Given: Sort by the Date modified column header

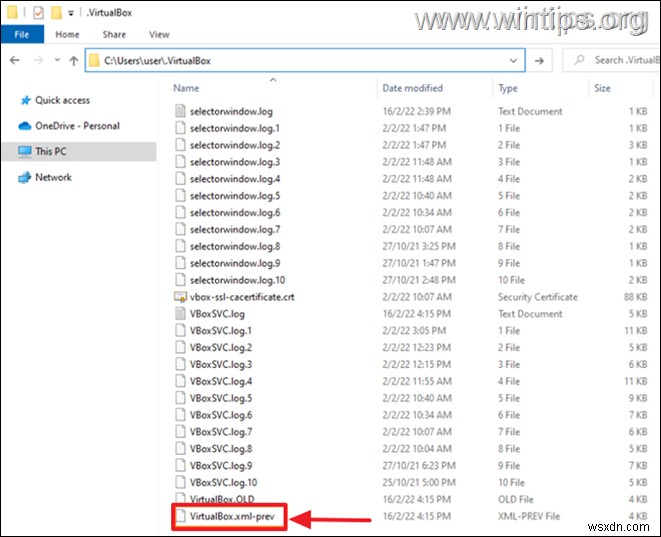Looking at the screenshot, I should coord(412,88).
